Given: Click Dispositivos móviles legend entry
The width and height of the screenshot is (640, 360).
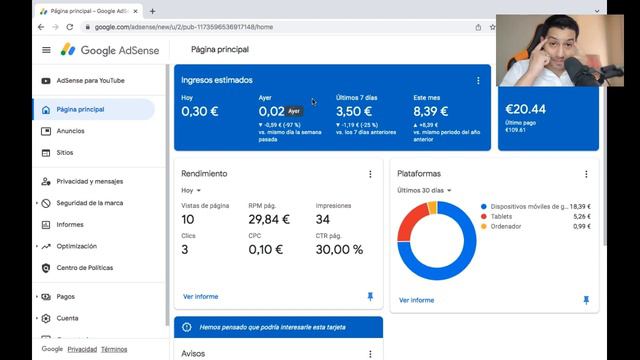Looking at the screenshot, I should [536, 207].
